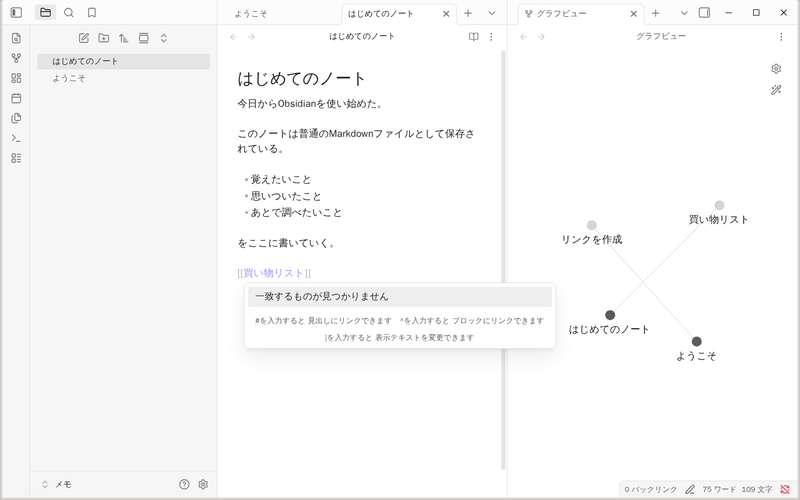This screenshot has width=800, height=500.
Task: Click 0 バックリンク in status bar
Action: 651,490
